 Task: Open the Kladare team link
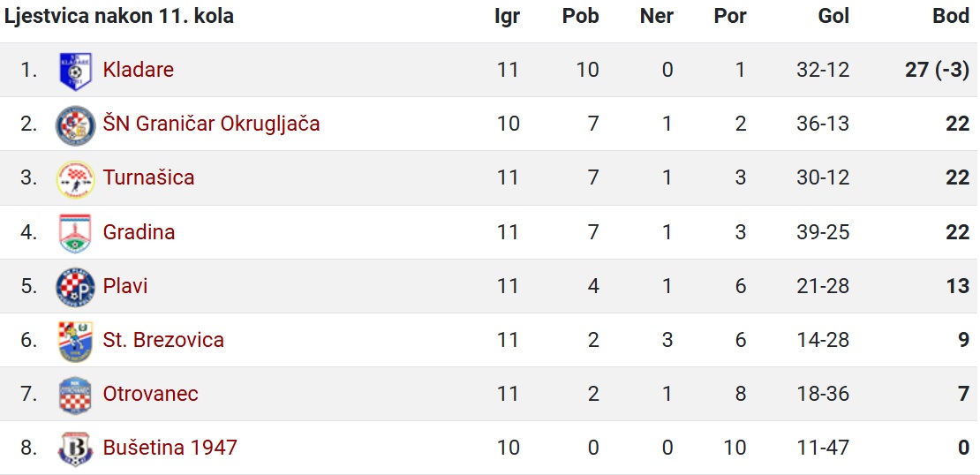pyautogui.click(x=138, y=70)
